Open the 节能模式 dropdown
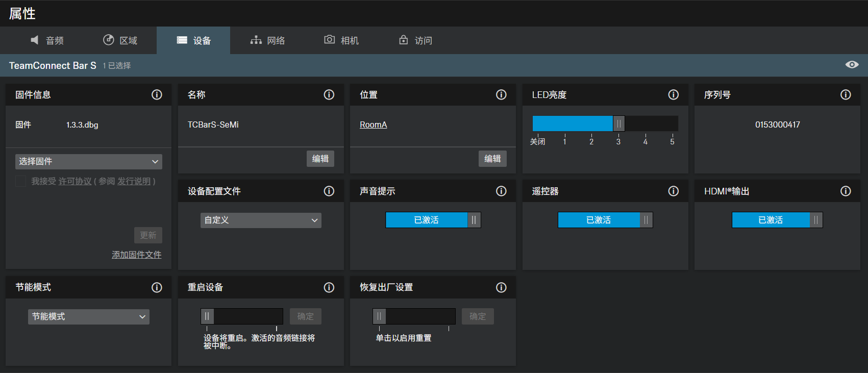 click(89, 317)
